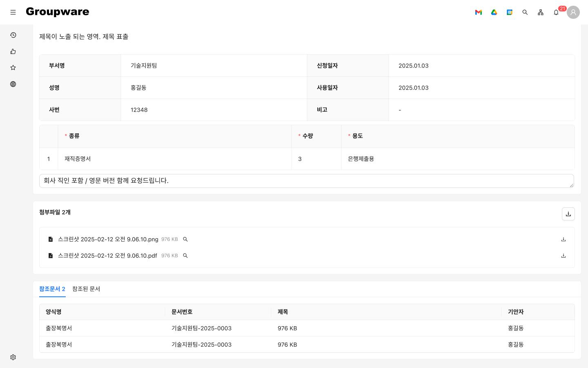
Task: Download the 스크린샷 PDF using its download icon
Action: click(563, 256)
